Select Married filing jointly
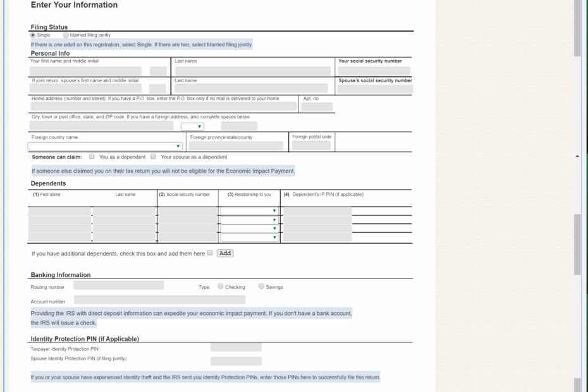The width and height of the screenshot is (588, 392). pos(66,35)
